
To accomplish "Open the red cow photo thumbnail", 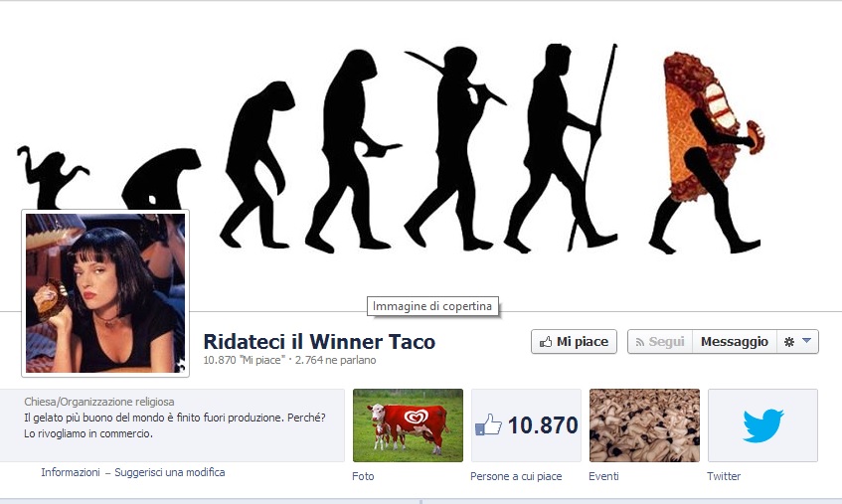I will pyautogui.click(x=409, y=425).
